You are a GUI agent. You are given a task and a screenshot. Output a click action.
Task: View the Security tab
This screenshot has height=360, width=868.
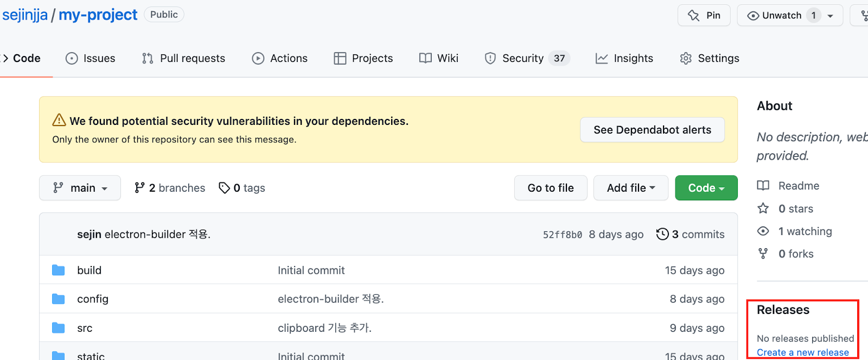point(527,58)
